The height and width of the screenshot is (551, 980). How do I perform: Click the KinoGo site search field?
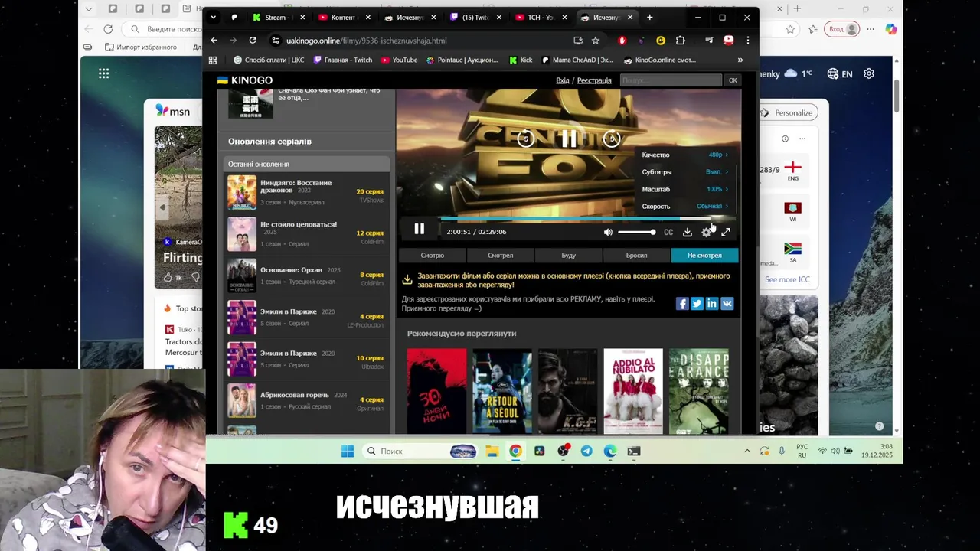point(670,80)
